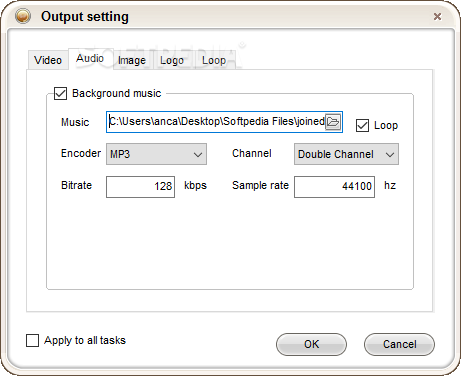
Task: Switch to the Video tab
Action: click(48, 60)
